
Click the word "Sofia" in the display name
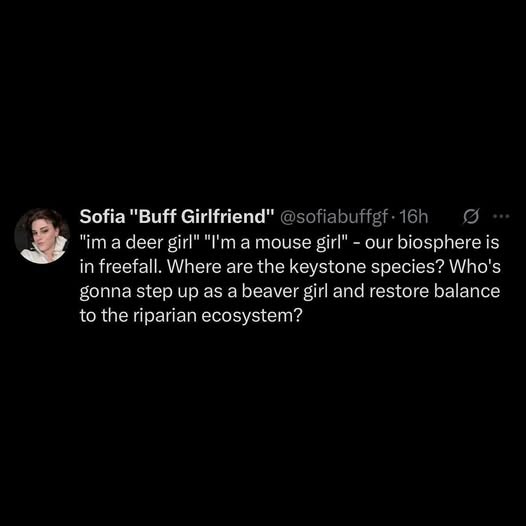click(102, 217)
